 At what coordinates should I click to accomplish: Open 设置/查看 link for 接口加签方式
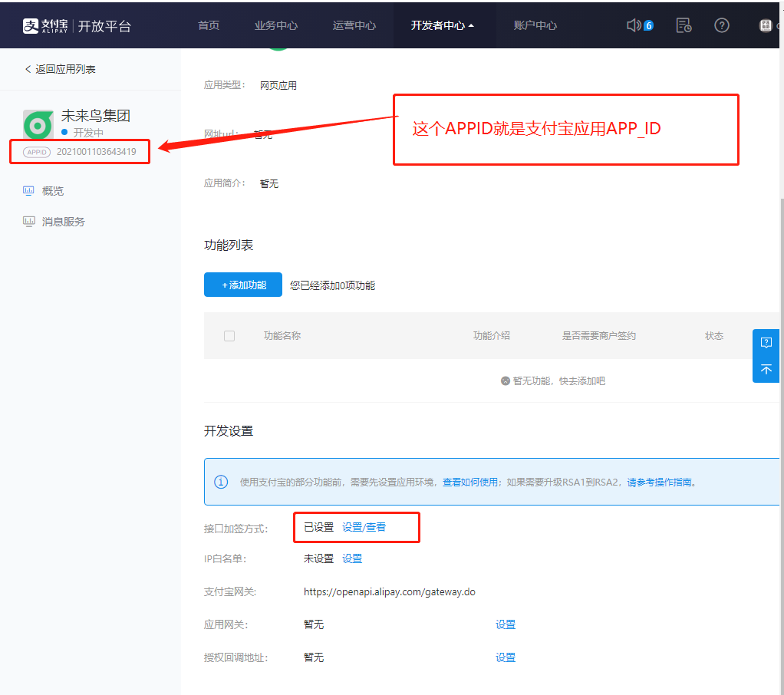[364, 527]
